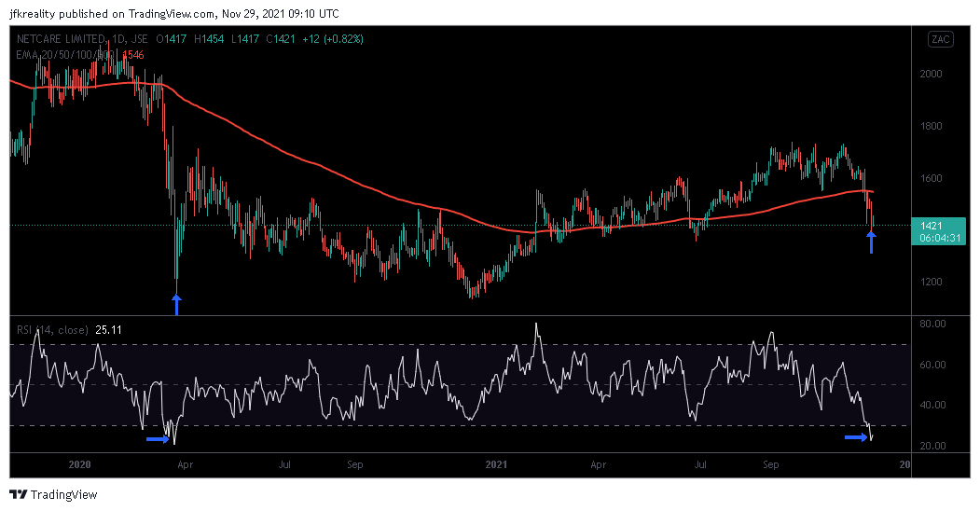Click the Jul 2020 time axis label
Viewport: 980px width, 511px height.
[284, 464]
